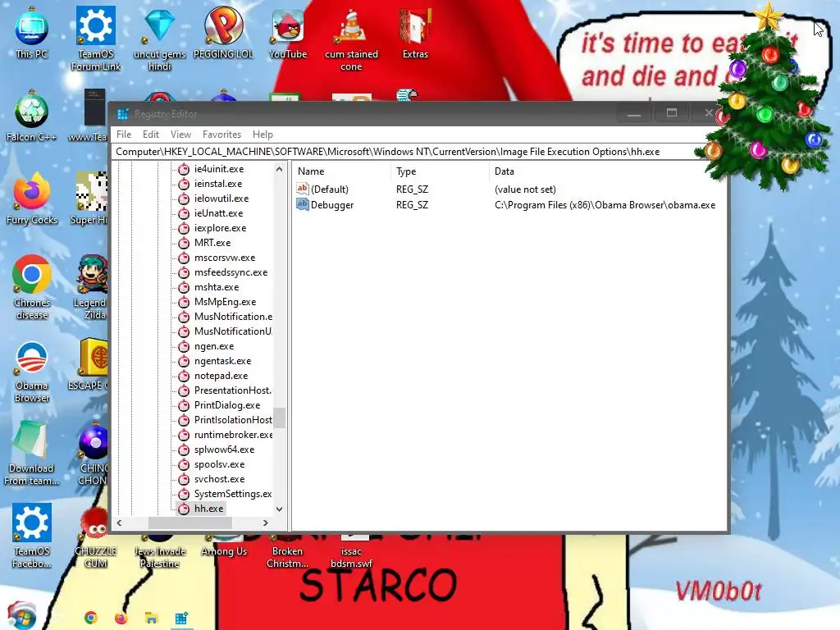
Task: Open the Extras desktop icon
Action: [415, 32]
